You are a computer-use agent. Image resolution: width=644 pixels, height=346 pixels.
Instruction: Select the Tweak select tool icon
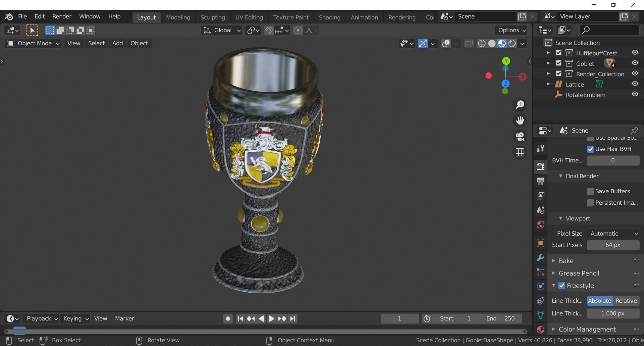coord(32,31)
